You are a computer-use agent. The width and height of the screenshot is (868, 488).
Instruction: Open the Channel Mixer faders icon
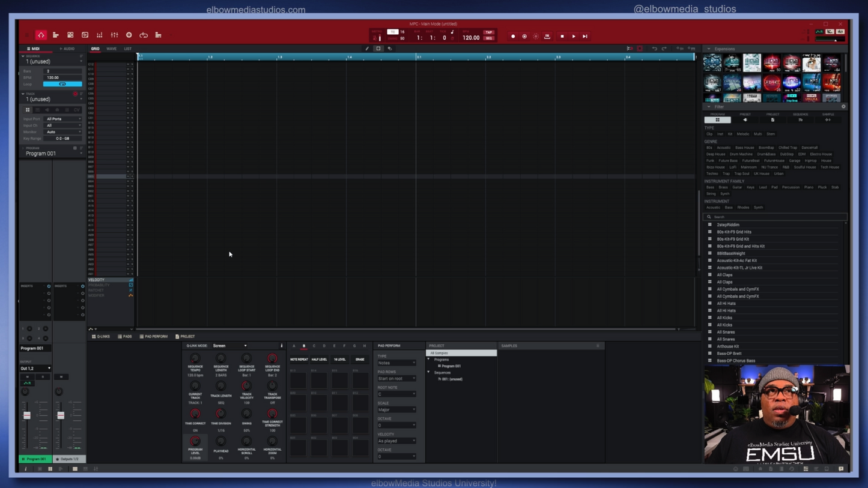(x=114, y=35)
